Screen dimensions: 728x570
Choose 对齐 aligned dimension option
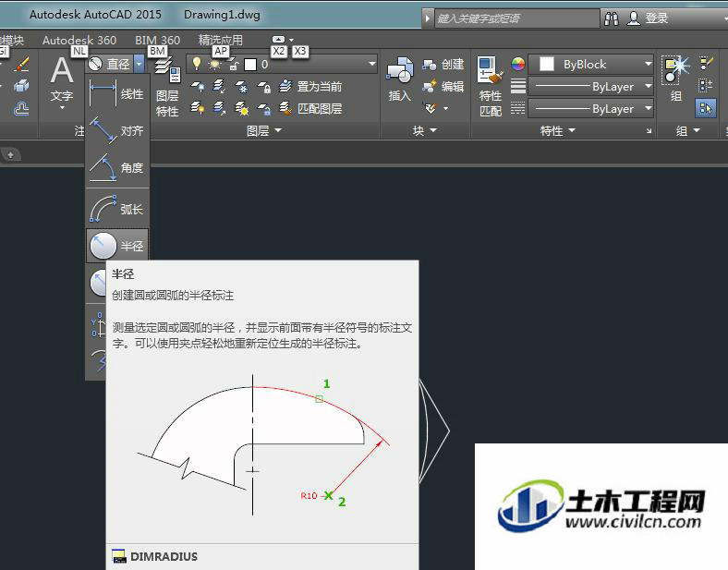pyautogui.click(x=117, y=130)
